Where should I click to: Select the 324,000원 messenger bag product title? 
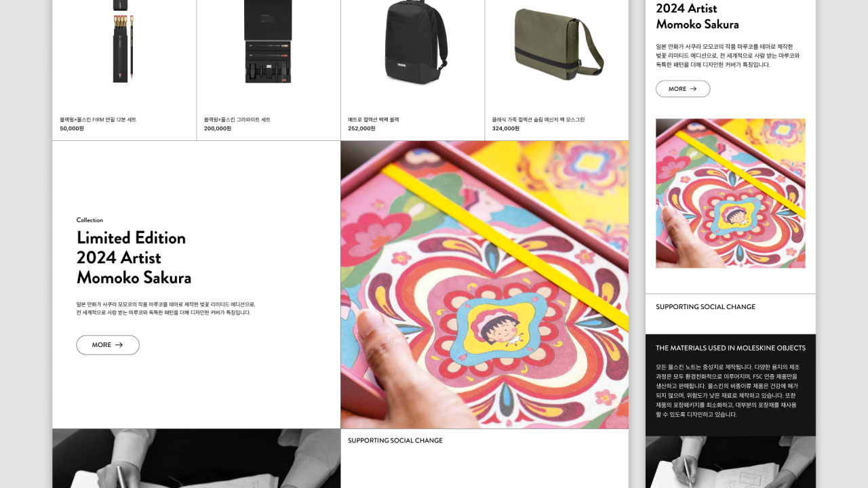coord(538,119)
